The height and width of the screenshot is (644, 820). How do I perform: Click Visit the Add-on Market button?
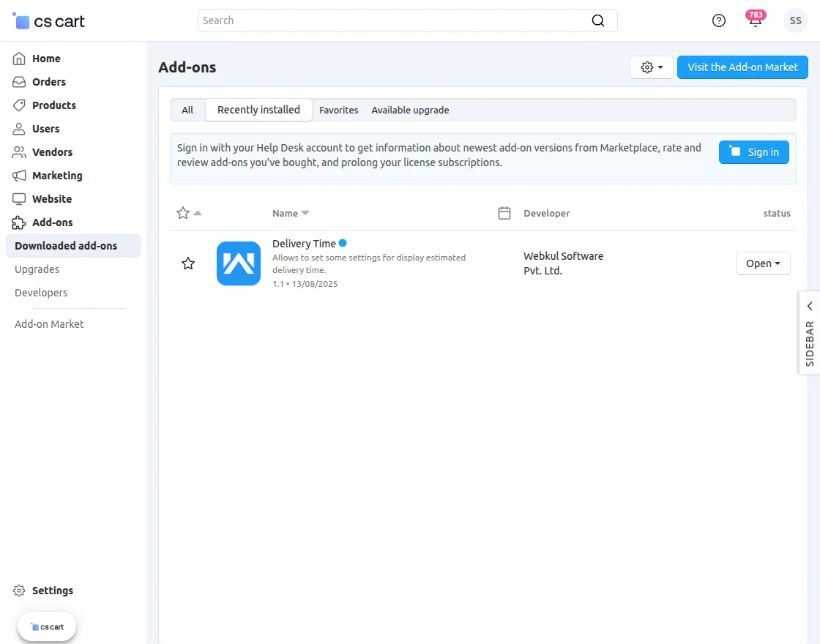click(x=742, y=67)
